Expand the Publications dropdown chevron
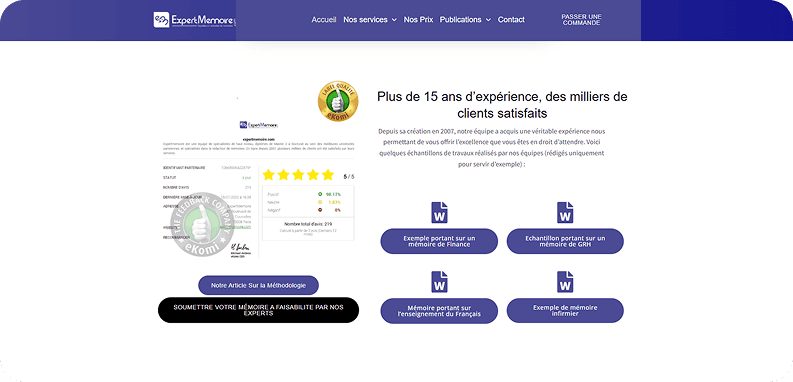The image size is (793, 382). click(x=488, y=20)
